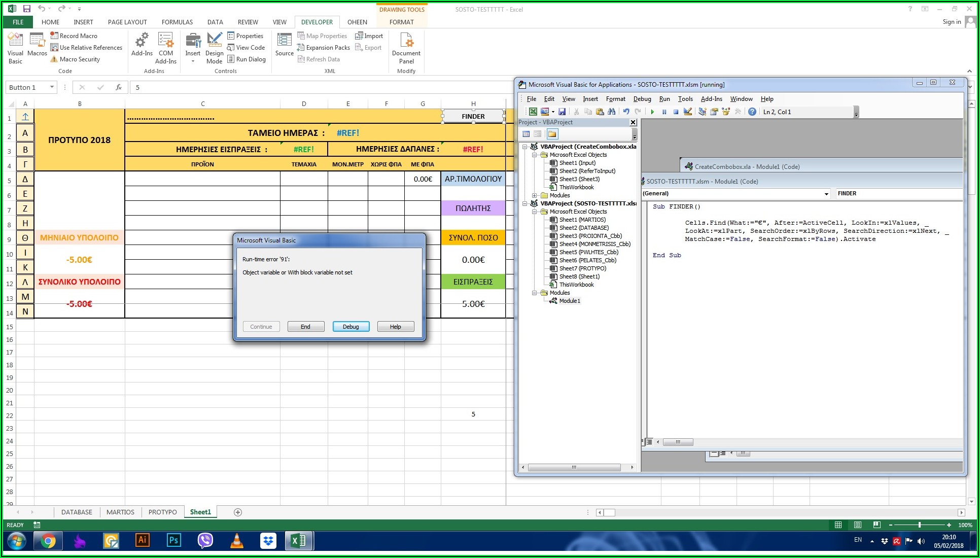Click the End button to stop macro
Screen dimensions: 980x558
(x=305, y=327)
